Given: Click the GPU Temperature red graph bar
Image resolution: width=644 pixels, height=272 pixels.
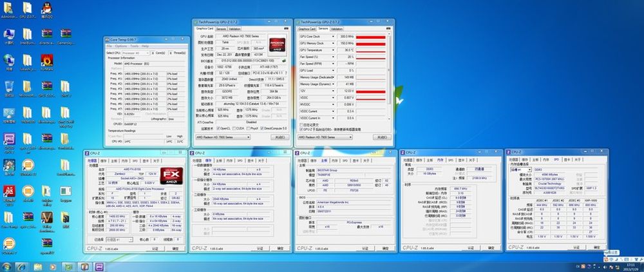Looking at the screenshot, I should click(370, 50).
